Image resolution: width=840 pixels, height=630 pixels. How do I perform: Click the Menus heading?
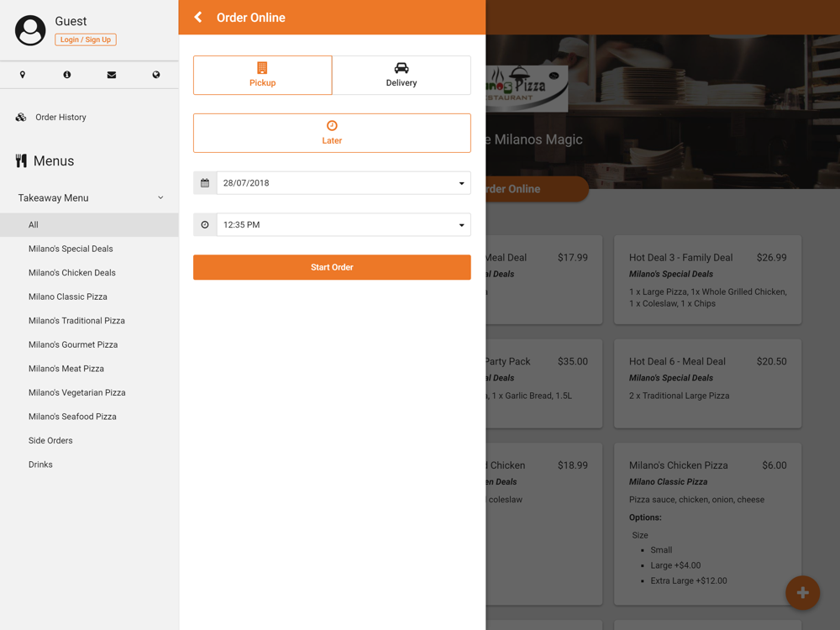point(54,161)
